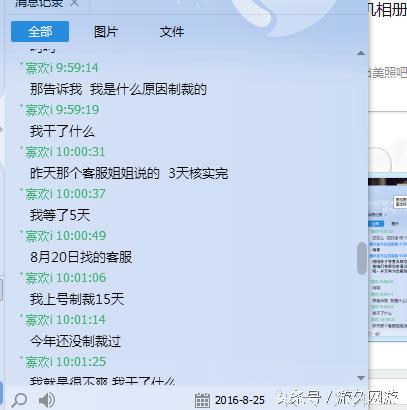Click the date 2016-8-25
The width and height of the screenshot is (407, 410).
pyautogui.click(x=240, y=400)
